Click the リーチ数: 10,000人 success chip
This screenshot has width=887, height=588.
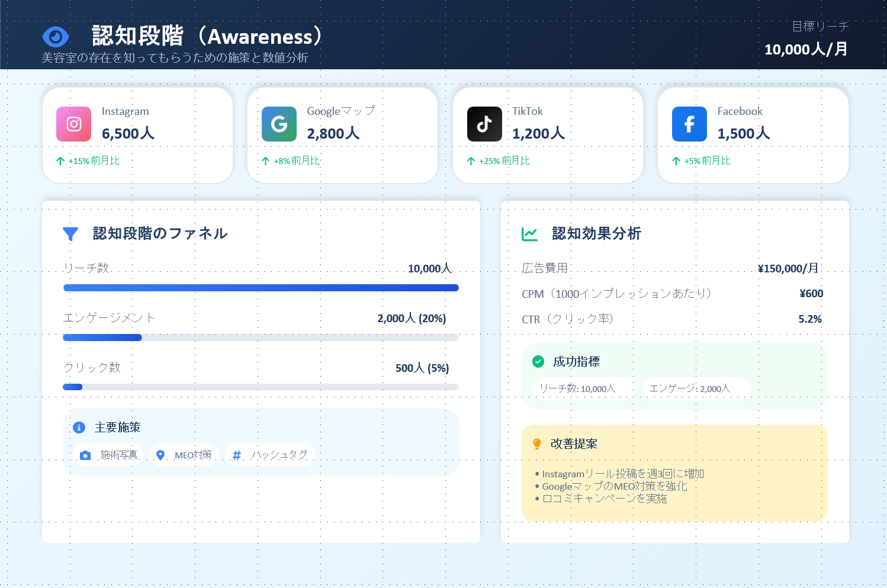point(583,388)
